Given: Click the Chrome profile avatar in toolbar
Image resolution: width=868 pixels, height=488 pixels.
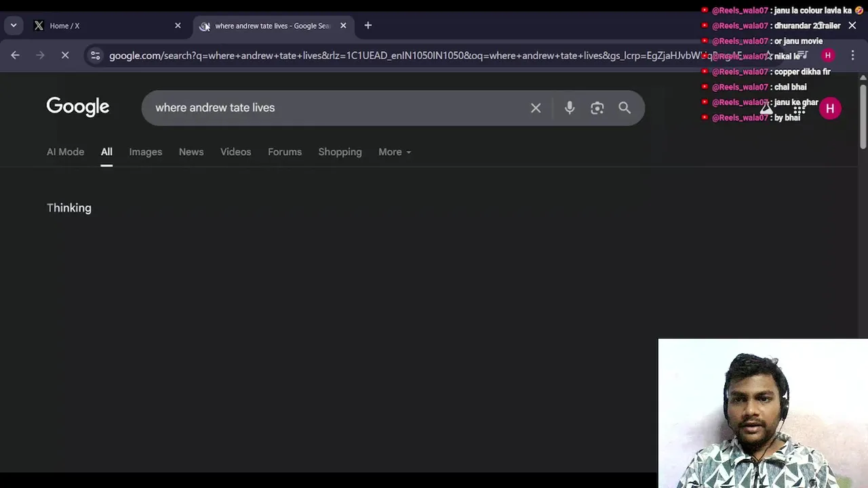Looking at the screenshot, I should pos(828,56).
